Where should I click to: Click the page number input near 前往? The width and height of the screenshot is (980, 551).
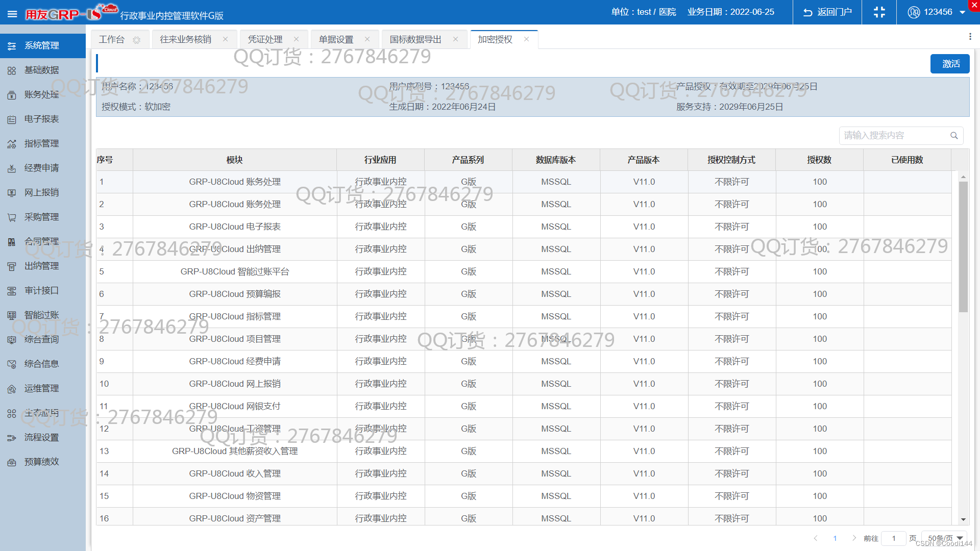pyautogui.click(x=894, y=538)
